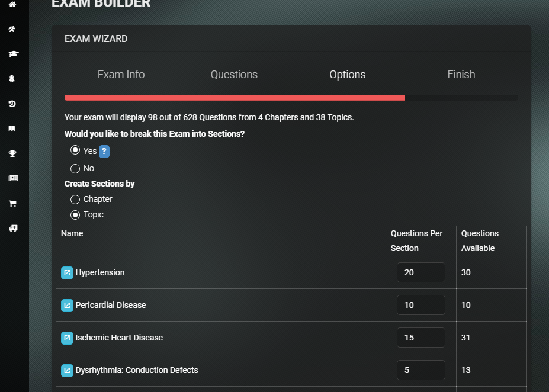Click the Name column header
The width and height of the screenshot is (549, 392).
pyautogui.click(x=72, y=233)
